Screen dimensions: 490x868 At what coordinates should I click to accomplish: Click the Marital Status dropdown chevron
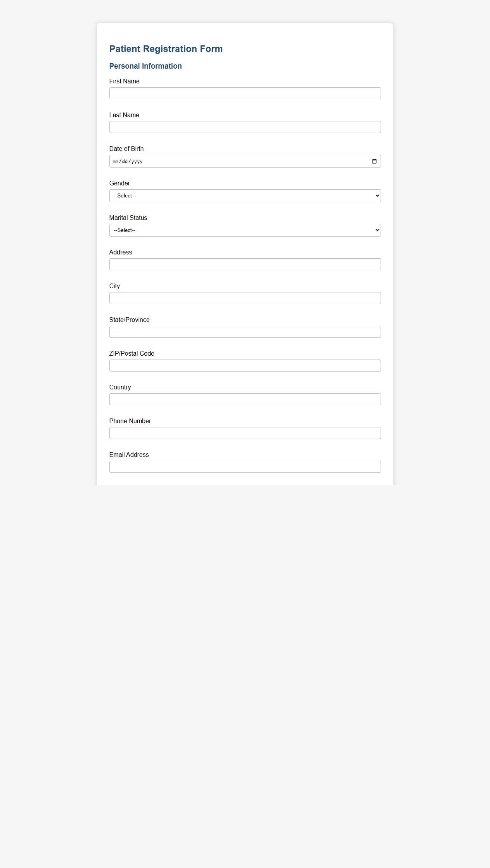(x=376, y=230)
